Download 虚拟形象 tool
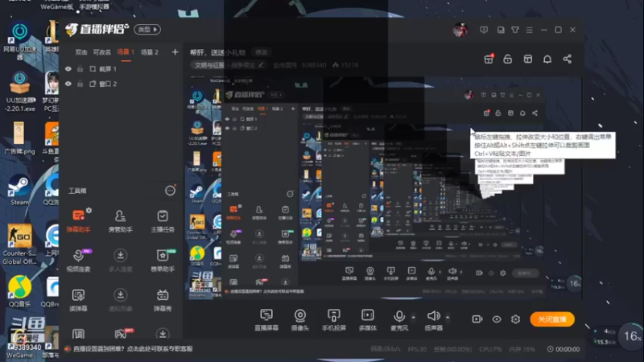Image resolution: width=644 pixels, height=362 pixels. point(120,300)
